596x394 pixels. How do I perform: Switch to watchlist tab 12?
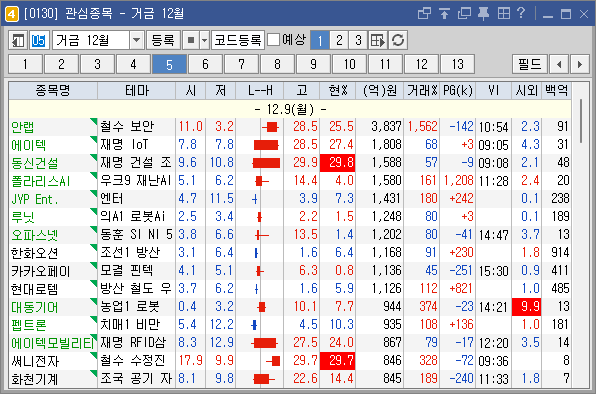point(421,64)
